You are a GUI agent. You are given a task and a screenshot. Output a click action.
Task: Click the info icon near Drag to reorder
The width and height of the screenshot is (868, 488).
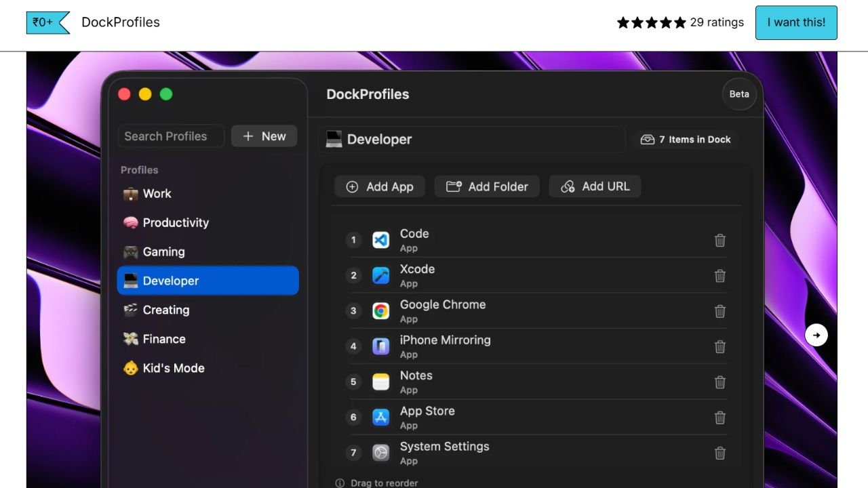(x=340, y=483)
